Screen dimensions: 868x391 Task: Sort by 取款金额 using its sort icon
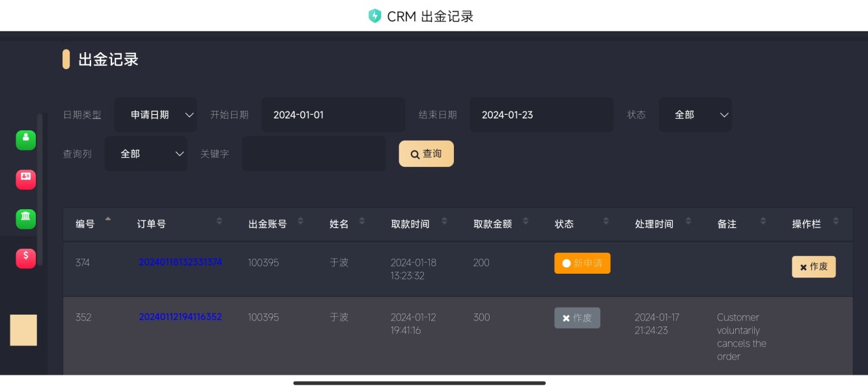pos(526,221)
